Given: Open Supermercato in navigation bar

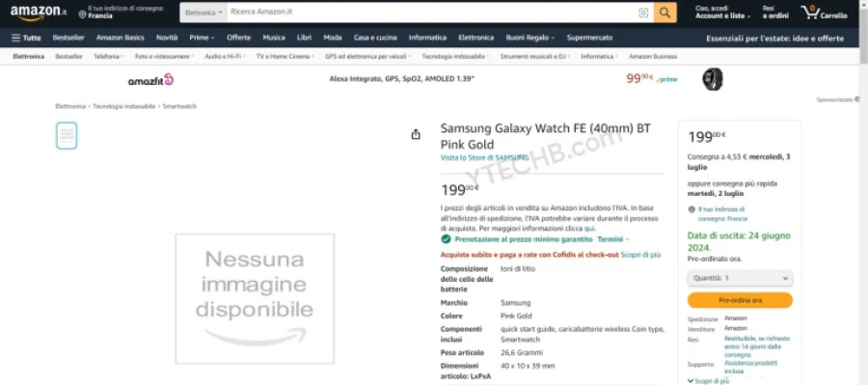Looking at the screenshot, I should (589, 38).
